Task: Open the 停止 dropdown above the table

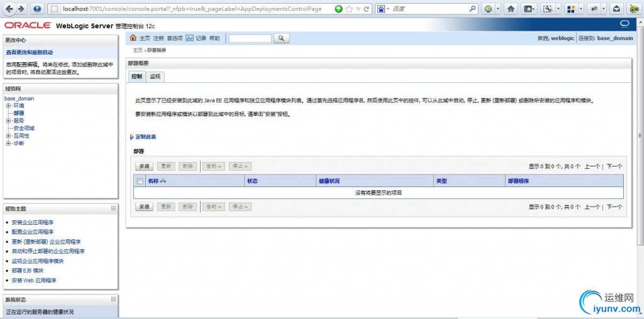Action: [x=240, y=166]
